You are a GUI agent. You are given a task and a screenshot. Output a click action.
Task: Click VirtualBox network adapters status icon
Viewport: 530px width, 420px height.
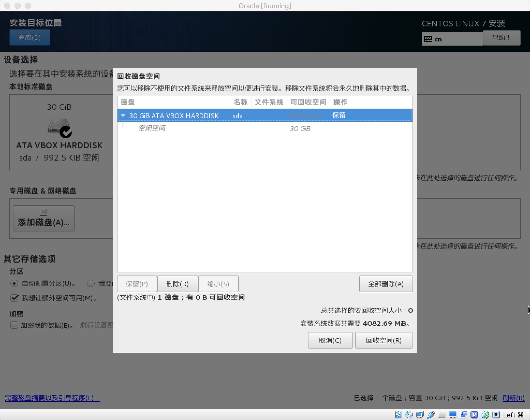[420, 415]
